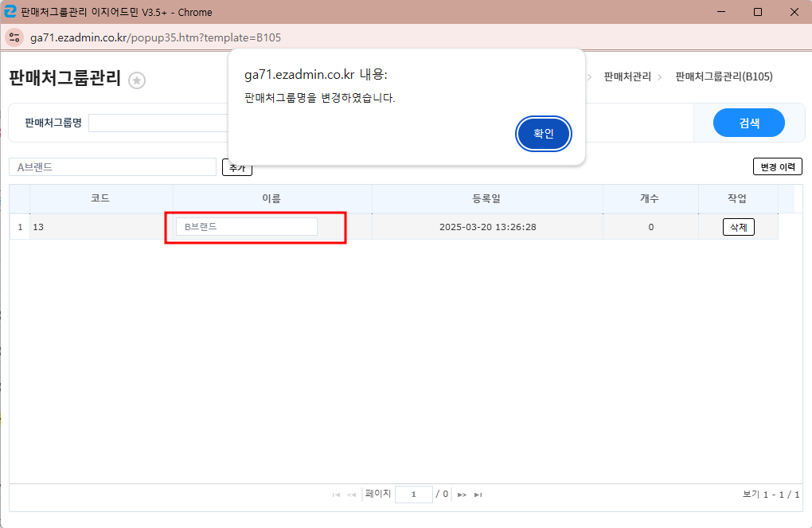Delete the group with 삭제 button

click(738, 227)
